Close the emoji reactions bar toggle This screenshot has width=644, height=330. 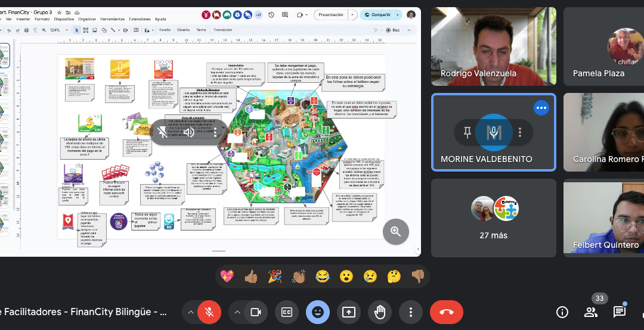(x=317, y=312)
